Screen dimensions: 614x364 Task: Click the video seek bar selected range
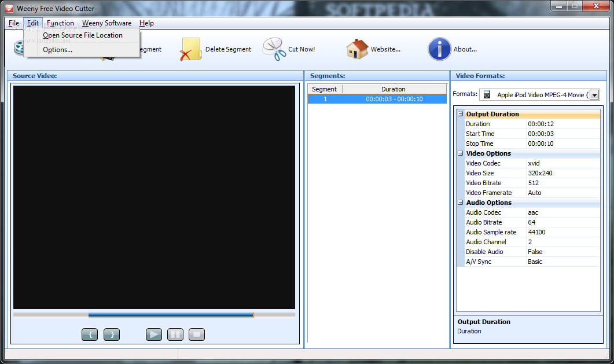(x=171, y=315)
